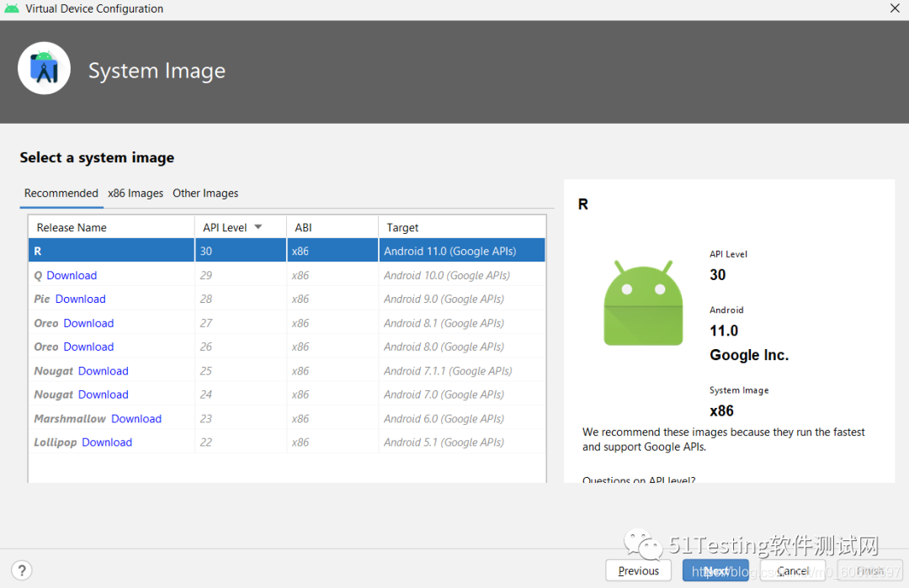Click the help question mark icon
Image resolution: width=909 pixels, height=588 pixels.
[21, 570]
